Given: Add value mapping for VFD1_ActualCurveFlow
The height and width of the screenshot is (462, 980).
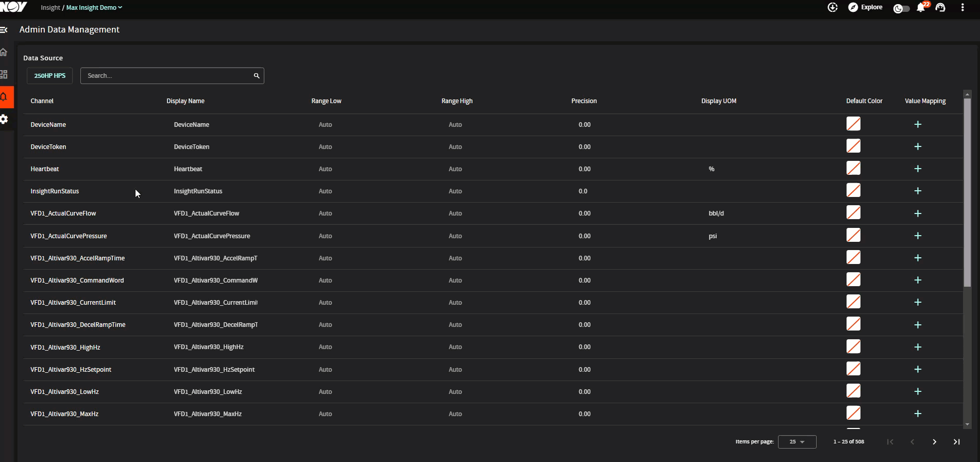Looking at the screenshot, I should [918, 213].
